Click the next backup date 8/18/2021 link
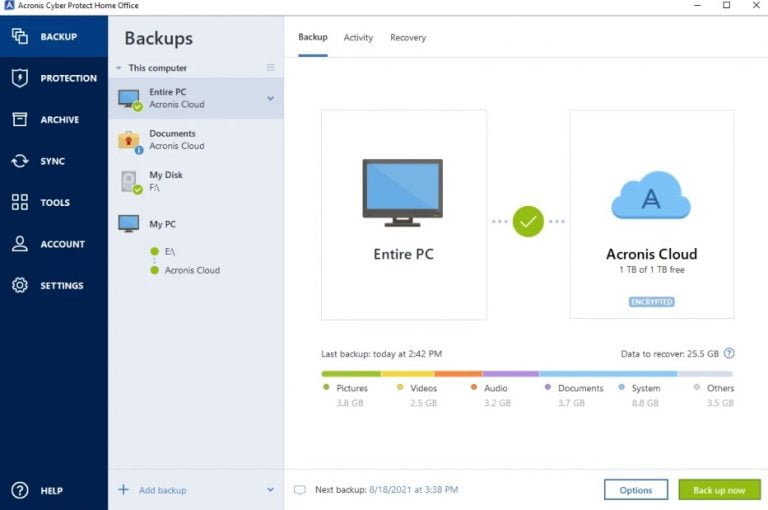This screenshot has height=510, width=768. coord(413,489)
